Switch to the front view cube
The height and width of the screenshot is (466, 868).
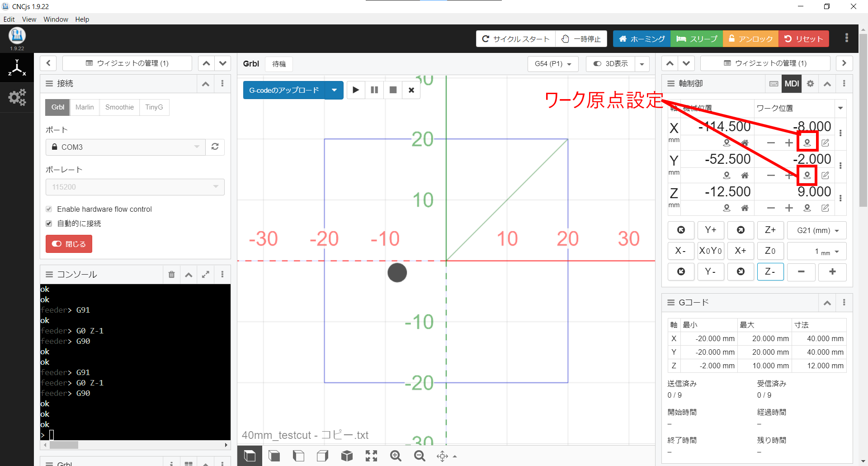point(274,456)
